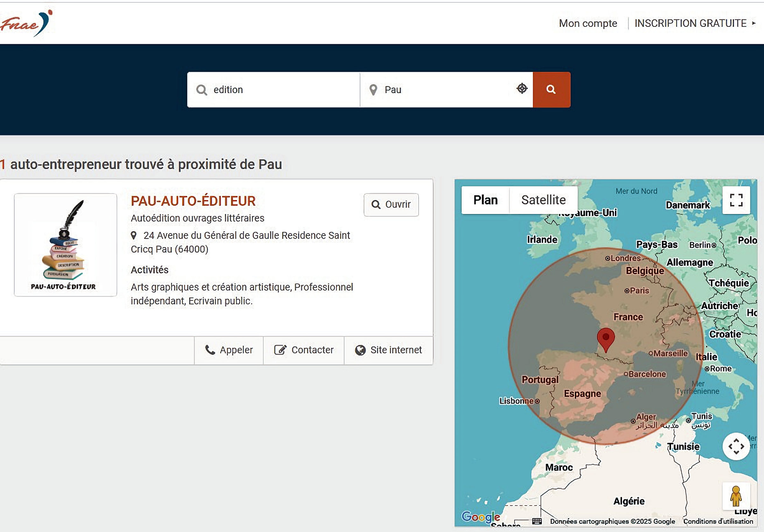Screen dimensions: 764x532
Task: Toggle the map fullscreen view icon
Action: pos(736,200)
